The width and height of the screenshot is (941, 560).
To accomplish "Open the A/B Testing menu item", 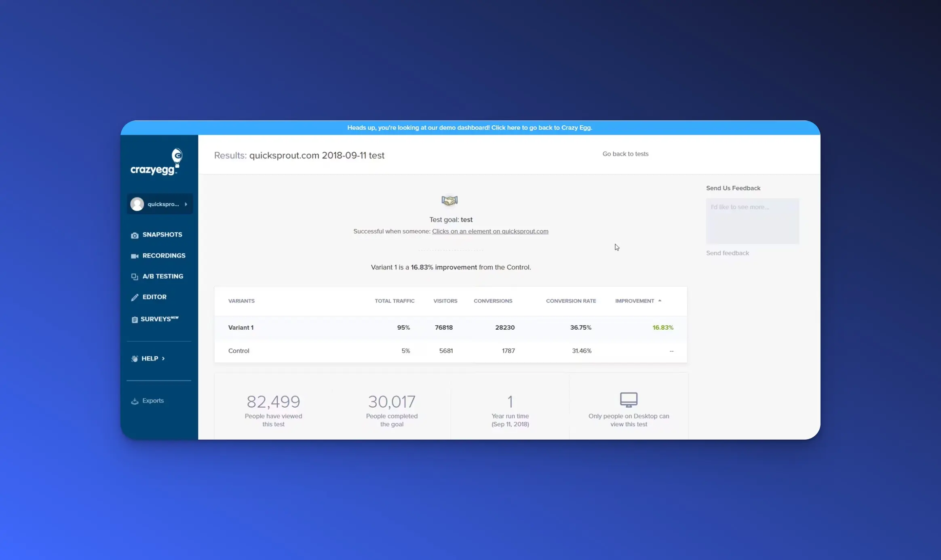I will click(162, 276).
